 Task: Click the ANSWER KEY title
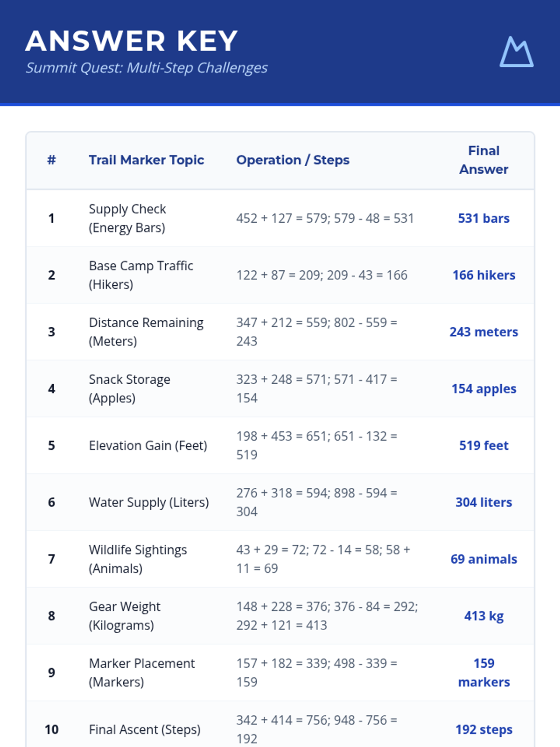[x=132, y=41]
